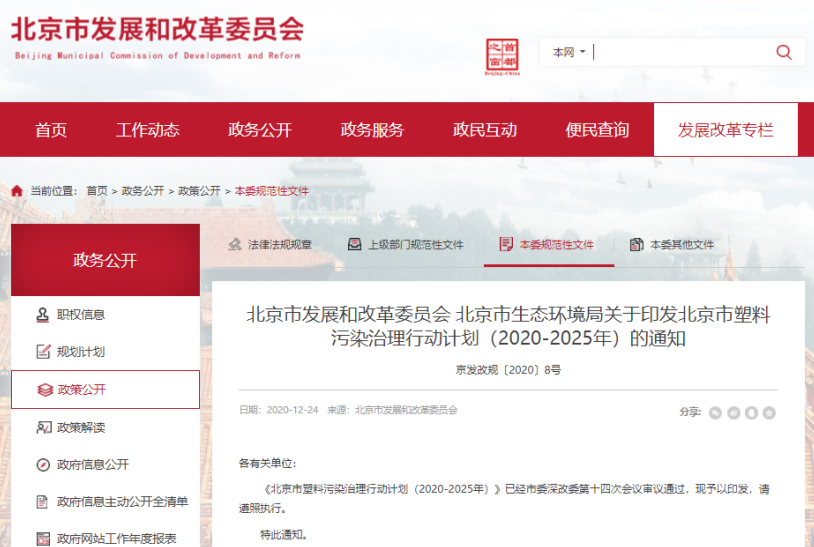This screenshot has height=547, width=814.
Task: Click the layers icon beside 政策公开
Action: (x=45, y=390)
